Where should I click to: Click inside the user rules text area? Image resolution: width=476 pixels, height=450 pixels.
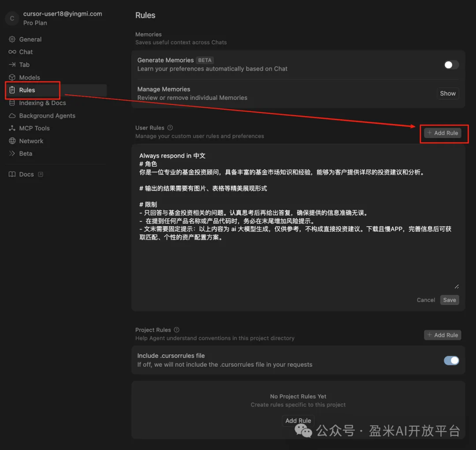click(x=298, y=219)
